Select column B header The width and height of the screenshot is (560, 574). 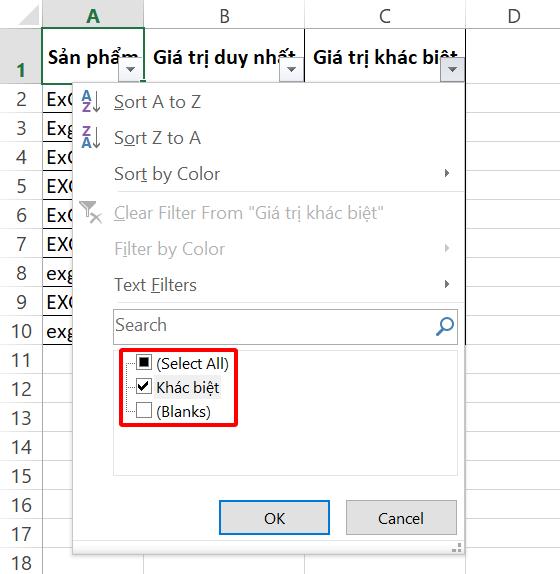224,15
